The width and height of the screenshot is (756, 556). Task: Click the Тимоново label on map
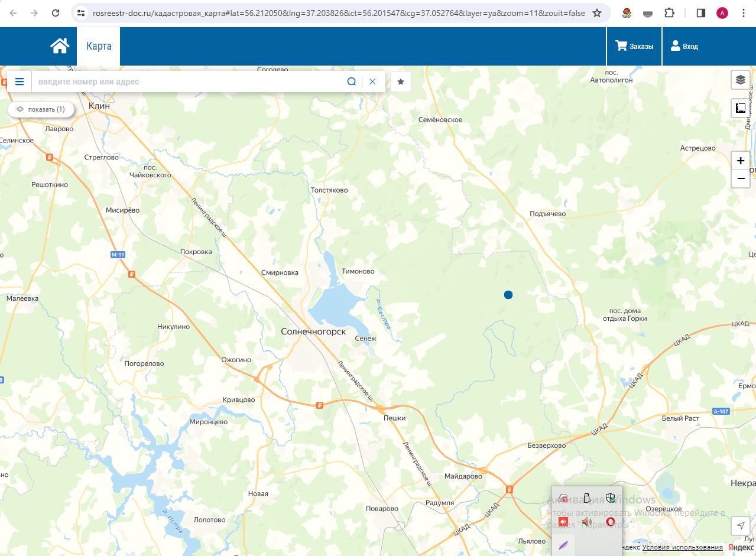(358, 271)
